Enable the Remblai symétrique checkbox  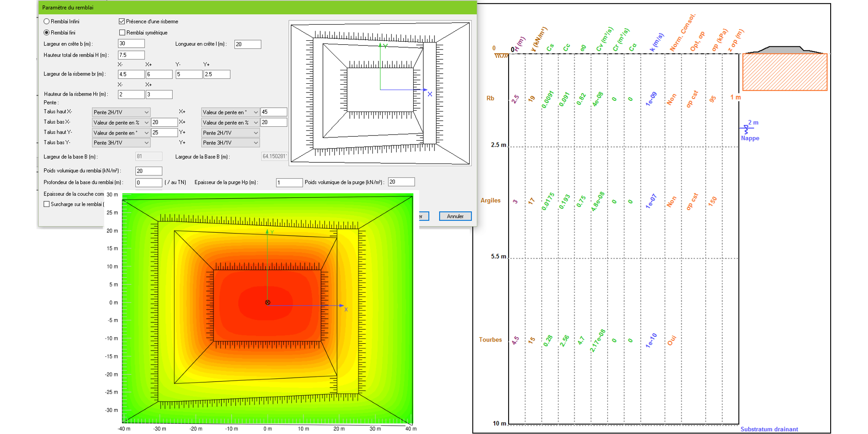(122, 33)
